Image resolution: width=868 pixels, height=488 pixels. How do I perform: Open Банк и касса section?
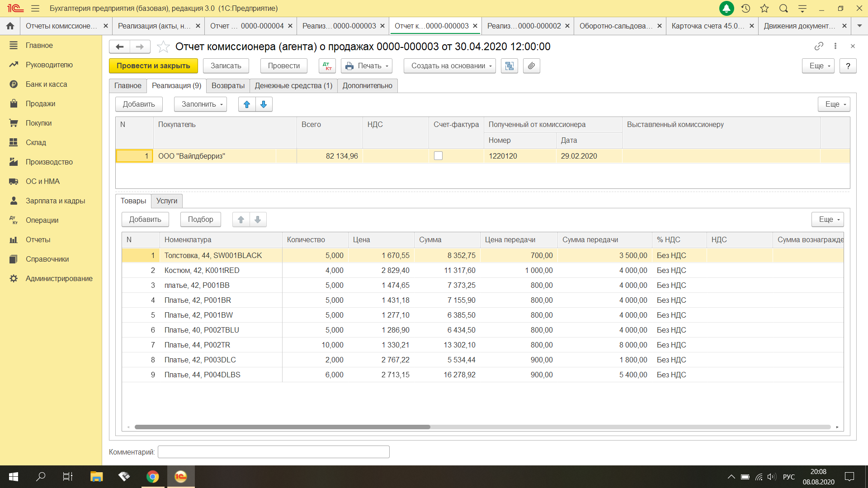[46, 84]
